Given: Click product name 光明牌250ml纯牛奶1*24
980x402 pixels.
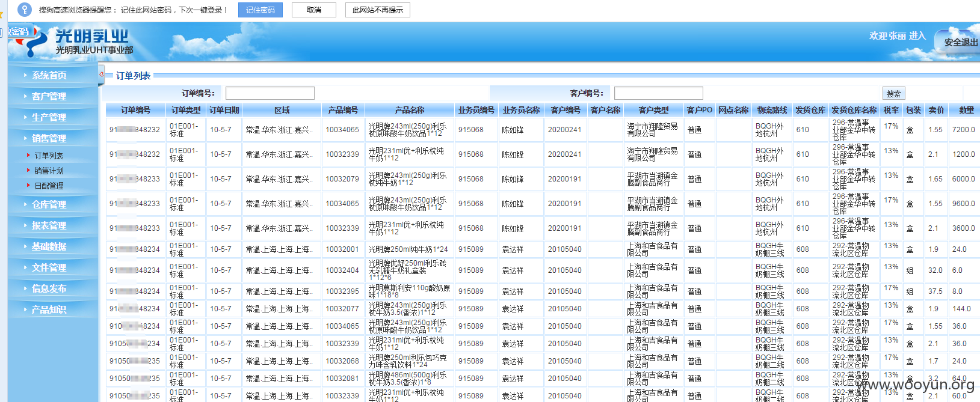Looking at the screenshot, I should [408, 249].
